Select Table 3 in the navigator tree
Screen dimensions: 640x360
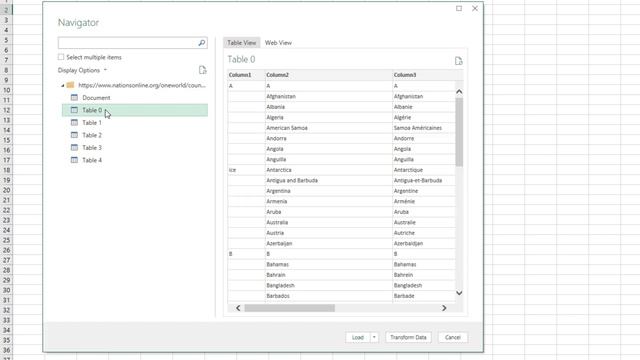click(92, 147)
